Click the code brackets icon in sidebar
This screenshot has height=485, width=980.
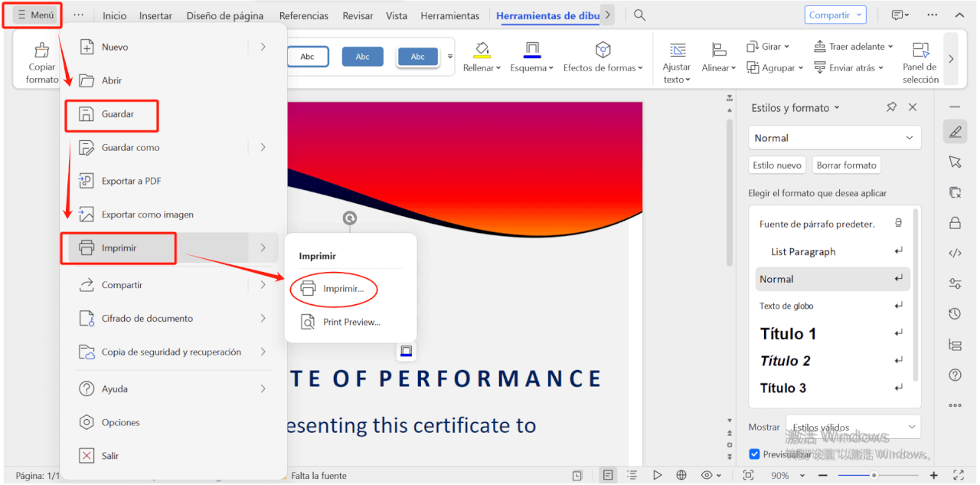coord(955,254)
